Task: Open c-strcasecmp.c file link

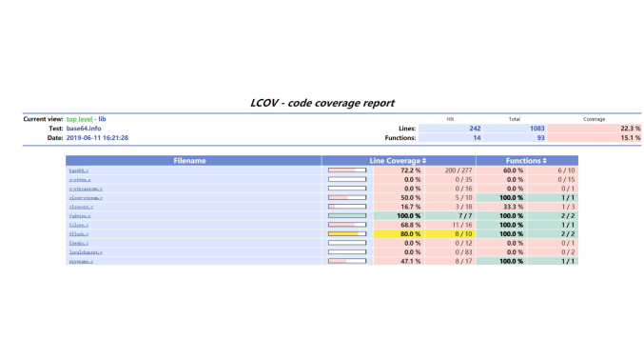Action: [86, 189]
